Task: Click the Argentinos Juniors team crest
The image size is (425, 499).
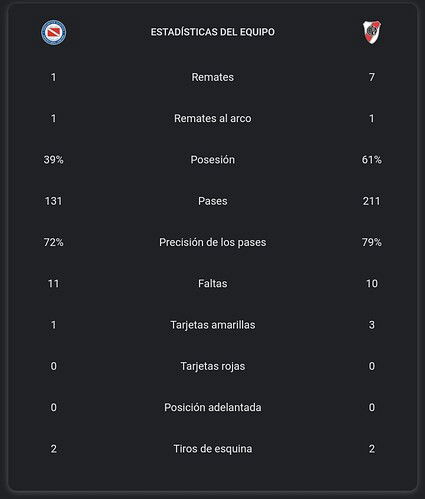Action: 54,32
